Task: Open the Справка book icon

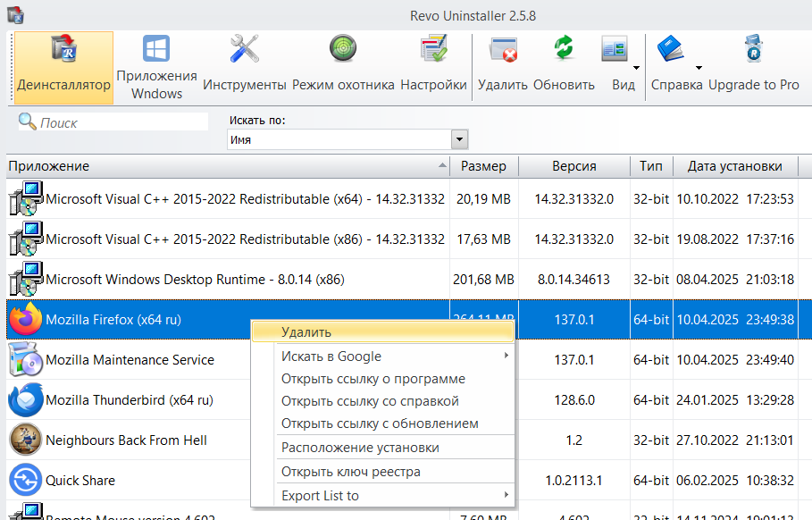Action: 671,48
